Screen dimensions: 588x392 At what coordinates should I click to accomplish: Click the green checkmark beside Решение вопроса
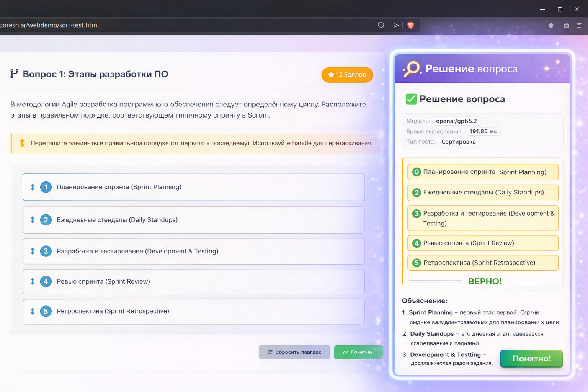click(410, 99)
